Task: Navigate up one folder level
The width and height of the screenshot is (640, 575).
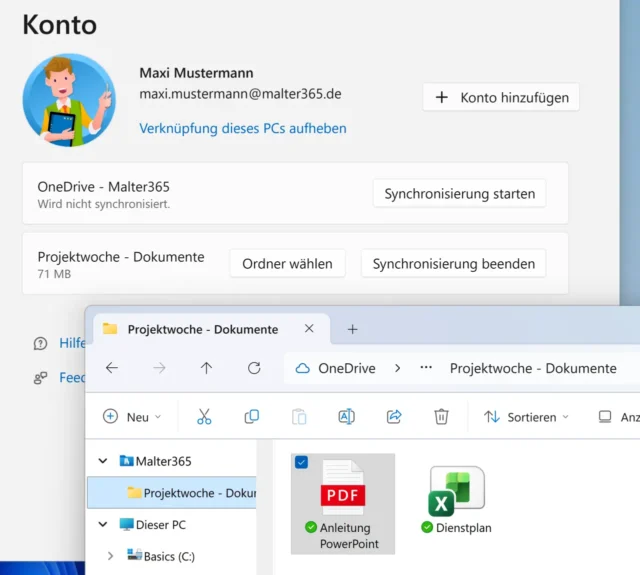Action: coord(207,368)
